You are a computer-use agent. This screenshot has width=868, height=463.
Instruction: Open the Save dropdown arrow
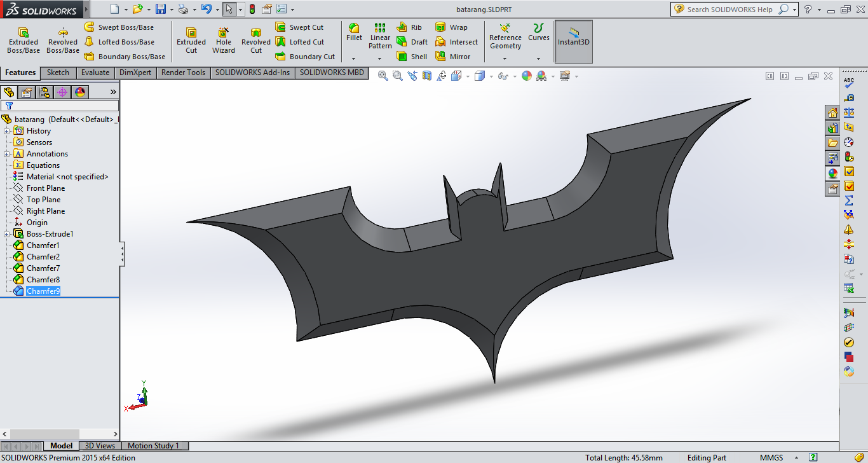tap(172, 10)
